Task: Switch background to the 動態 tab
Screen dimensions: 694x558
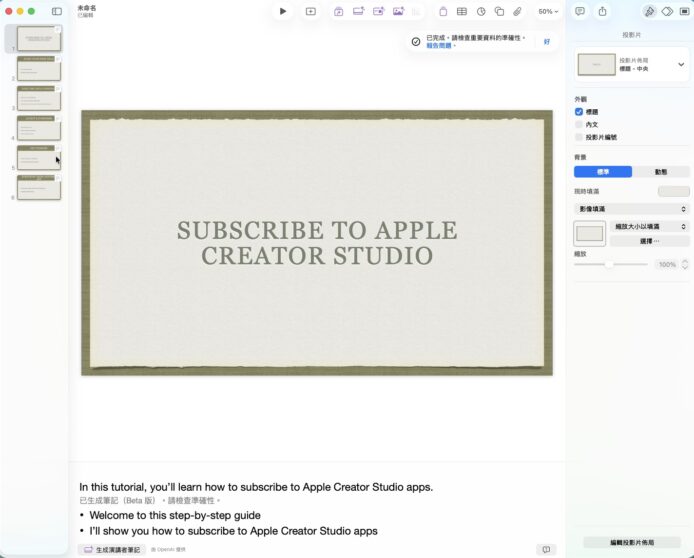Action: click(660, 172)
